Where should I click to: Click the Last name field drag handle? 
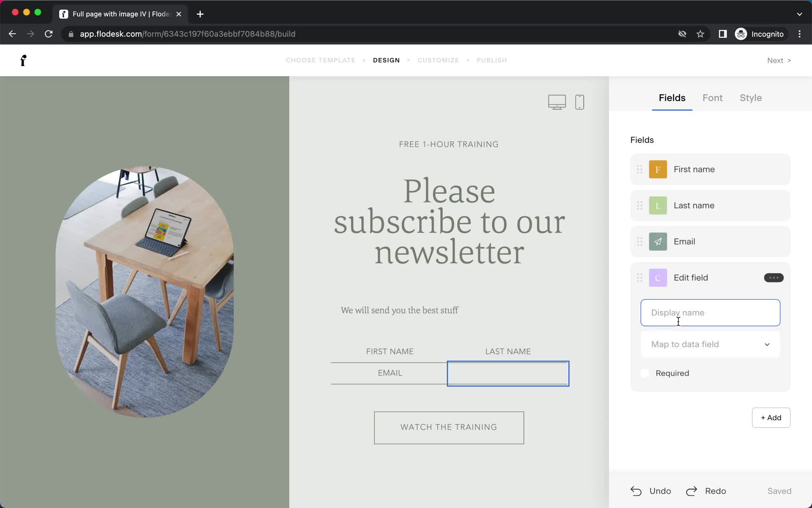639,205
